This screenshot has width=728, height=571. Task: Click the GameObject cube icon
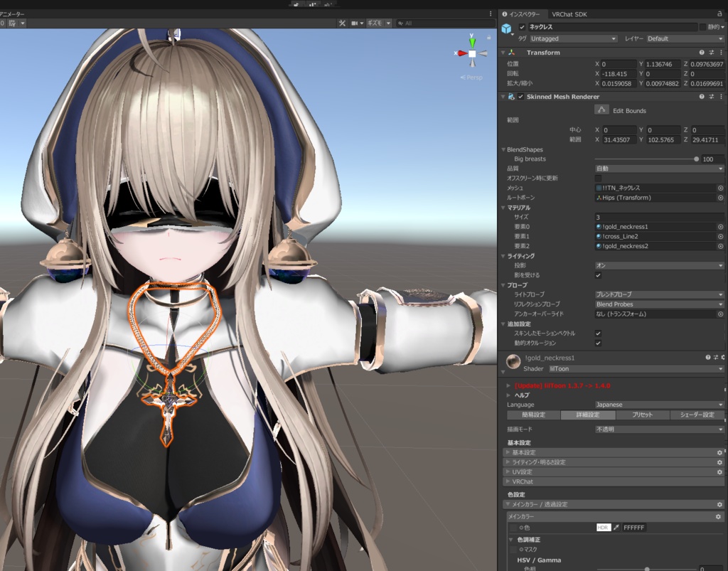click(x=506, y=28)
